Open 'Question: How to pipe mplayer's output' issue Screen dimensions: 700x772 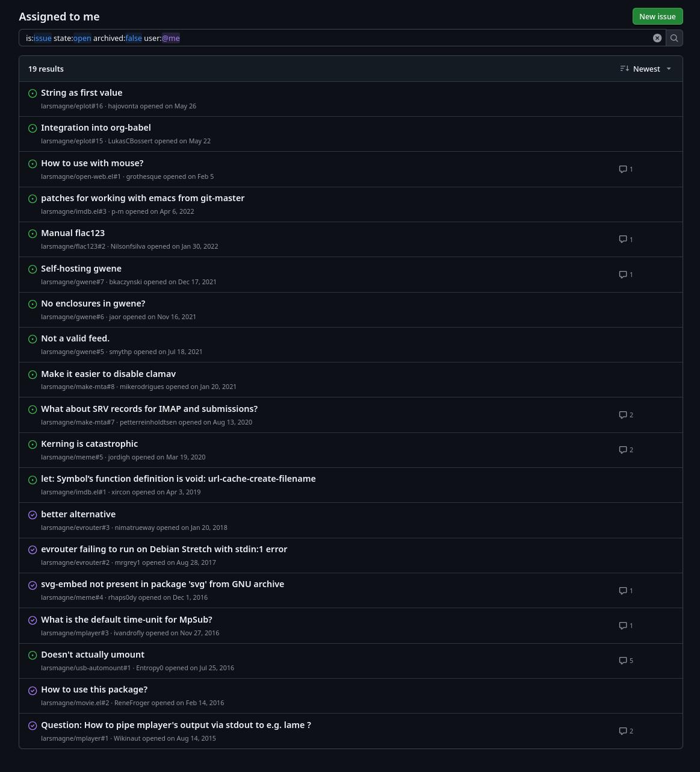coord(176,725)
